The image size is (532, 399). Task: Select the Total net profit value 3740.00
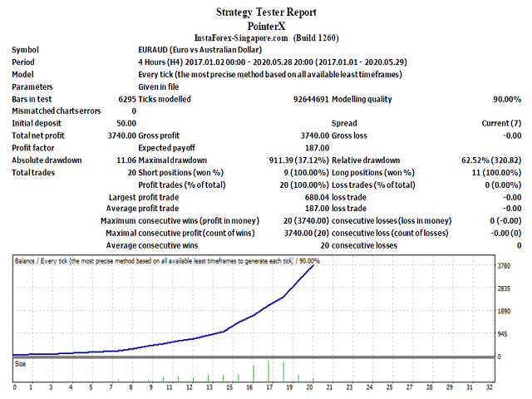point(122,135)
